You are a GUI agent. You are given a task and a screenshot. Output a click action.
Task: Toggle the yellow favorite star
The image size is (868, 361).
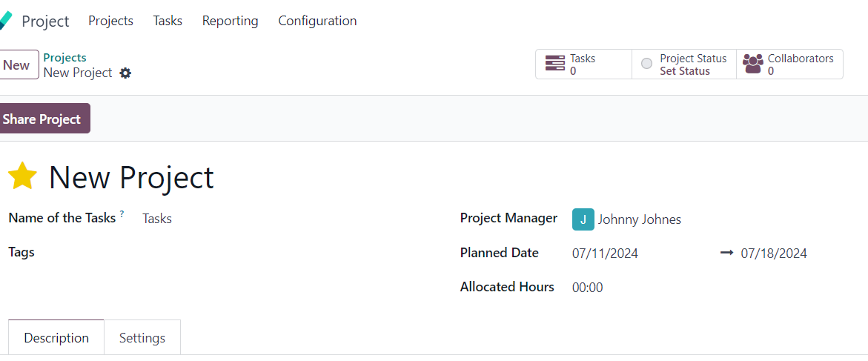click(23, 176)
